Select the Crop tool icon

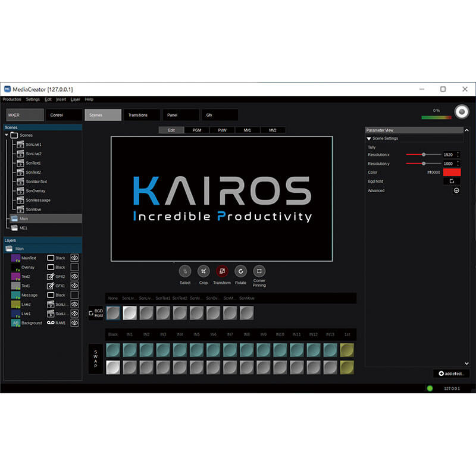203,271
